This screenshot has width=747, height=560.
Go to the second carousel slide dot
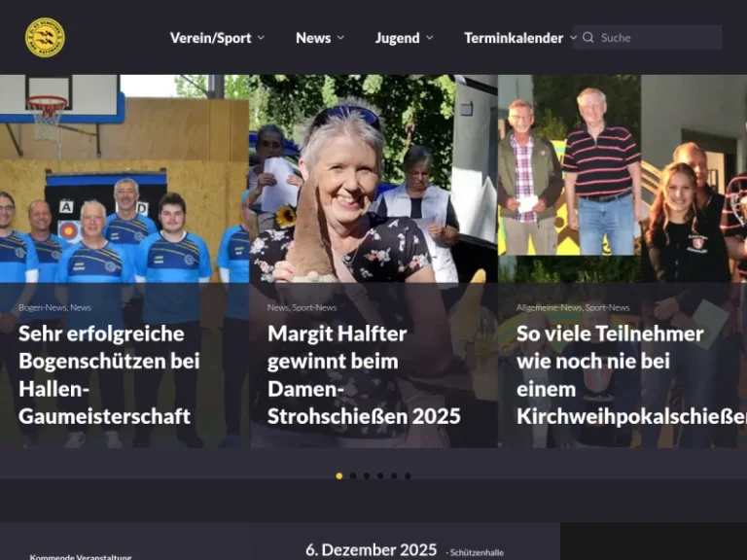coord(352,476)
